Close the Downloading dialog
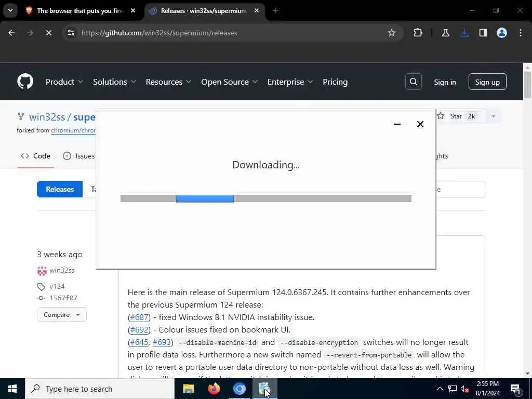 [x=420, y=124]
